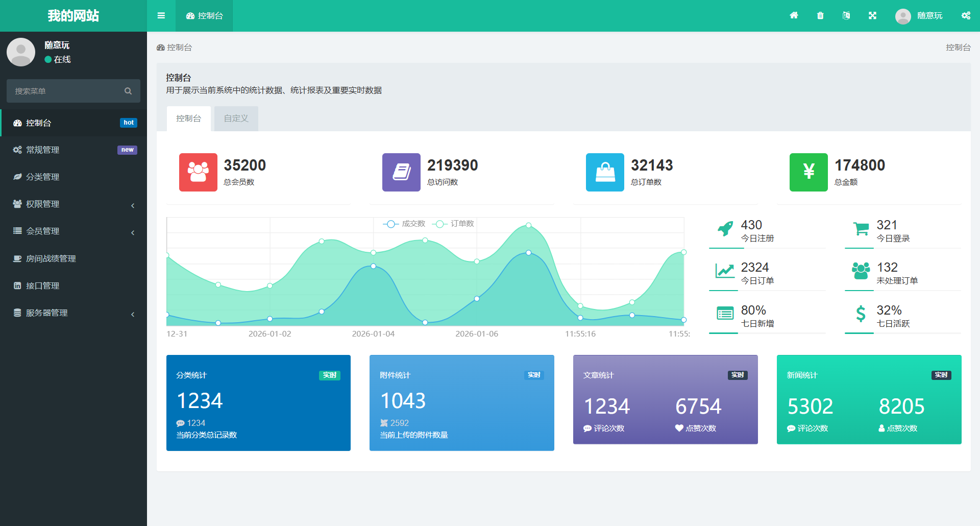Screen dimensions: 980x526
Task: Toggle the 成交数 series in chart legend
Action: (x=404, y=224)
